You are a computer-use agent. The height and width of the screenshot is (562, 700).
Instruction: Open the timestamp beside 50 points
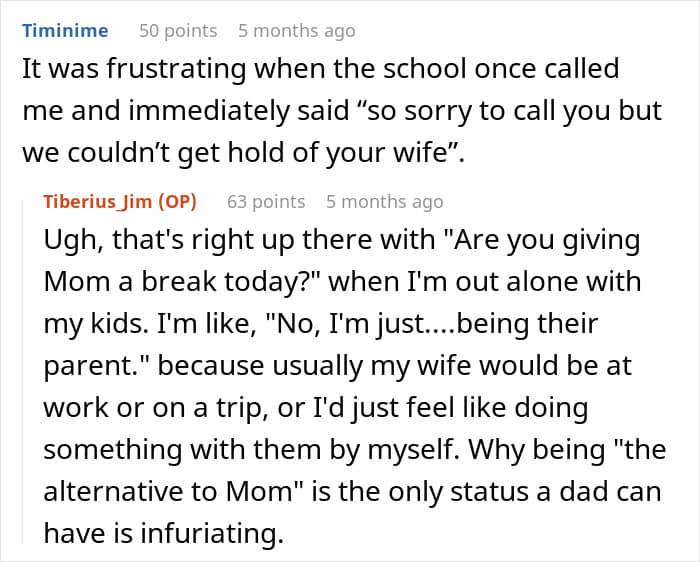pos(297,31)
